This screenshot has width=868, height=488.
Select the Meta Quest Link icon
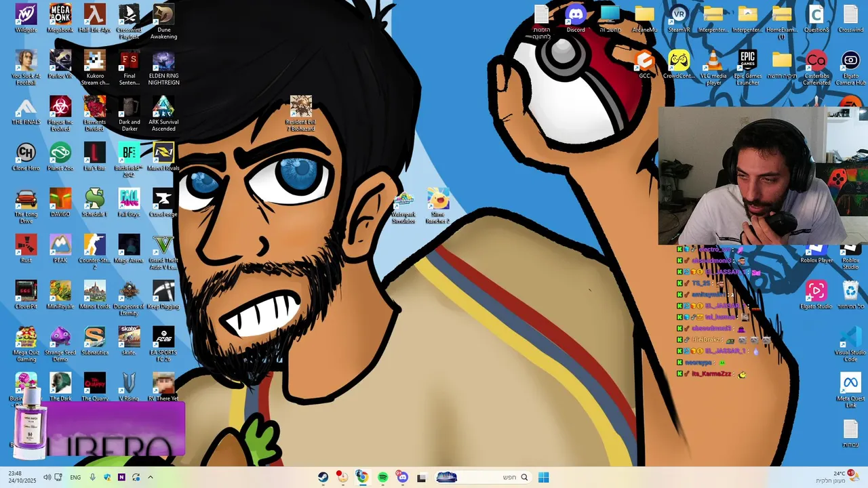(850, 390)
